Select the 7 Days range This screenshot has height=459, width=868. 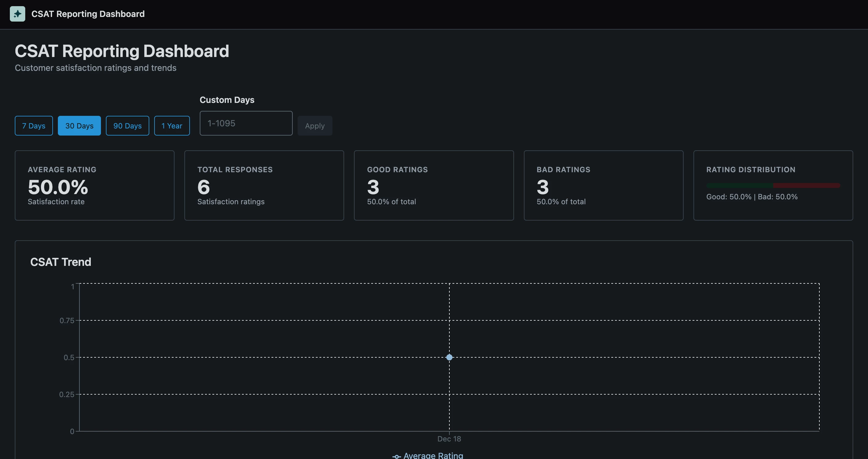(34, 126)
